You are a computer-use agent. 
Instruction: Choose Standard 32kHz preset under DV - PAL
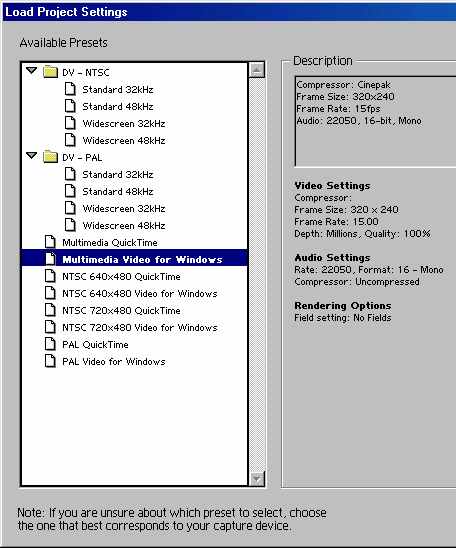point(118,174)
